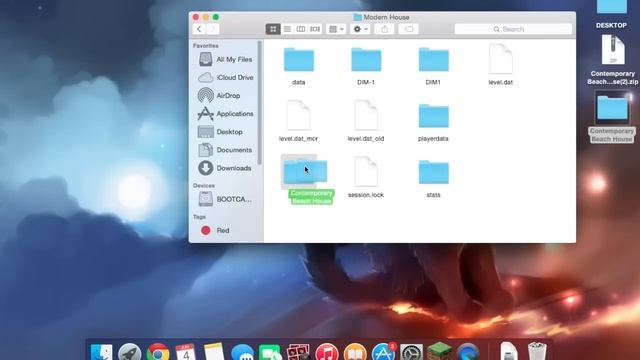Focus the Finder Search field
Viewport: 640px width, 360px height.
[513, 29]
